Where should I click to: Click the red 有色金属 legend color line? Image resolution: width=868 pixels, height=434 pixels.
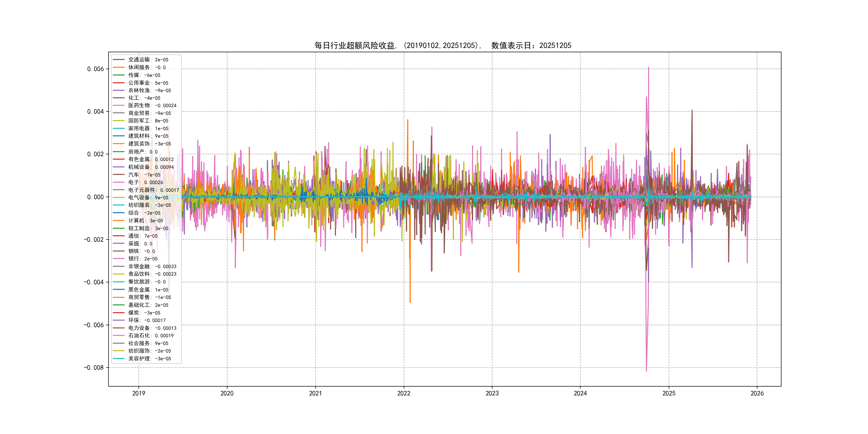pos(119,159)
